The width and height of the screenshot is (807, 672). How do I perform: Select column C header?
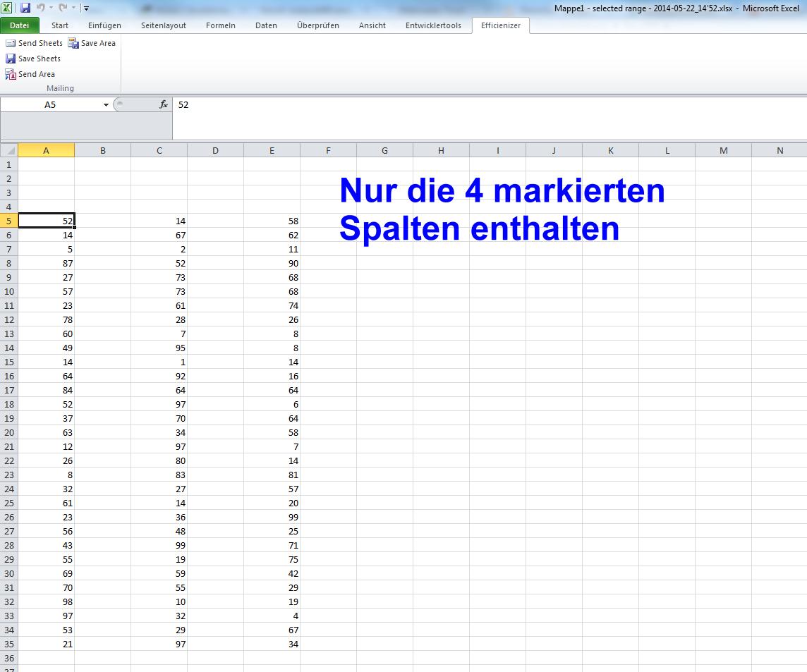point(159,150)
